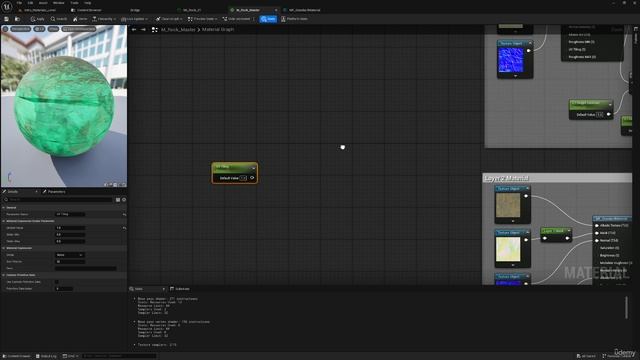Select the Substrate tab in bottom panel
640x360 pixels.
[180, 289]
